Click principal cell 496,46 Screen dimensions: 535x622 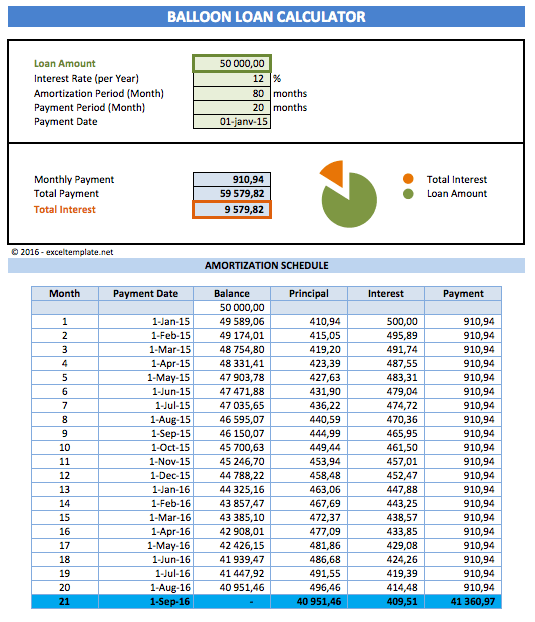(309, 587)
